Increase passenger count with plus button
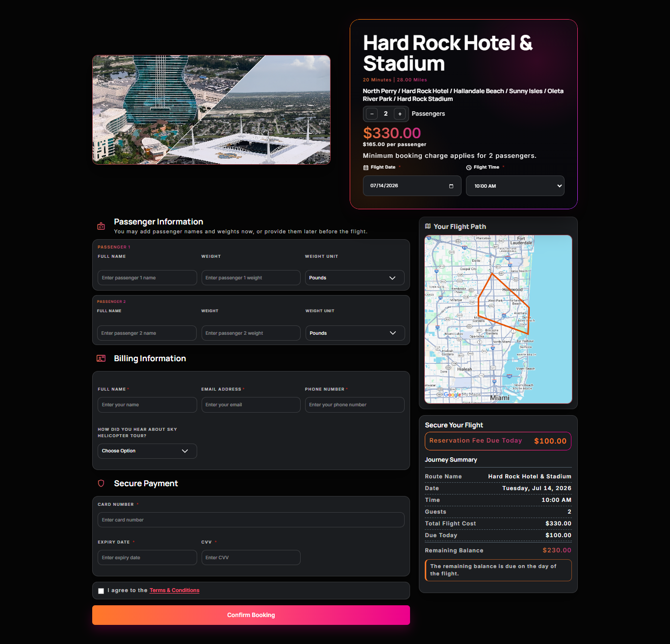Image resolution: width=670 pixels, height=644 pixels. coord(400,114)
